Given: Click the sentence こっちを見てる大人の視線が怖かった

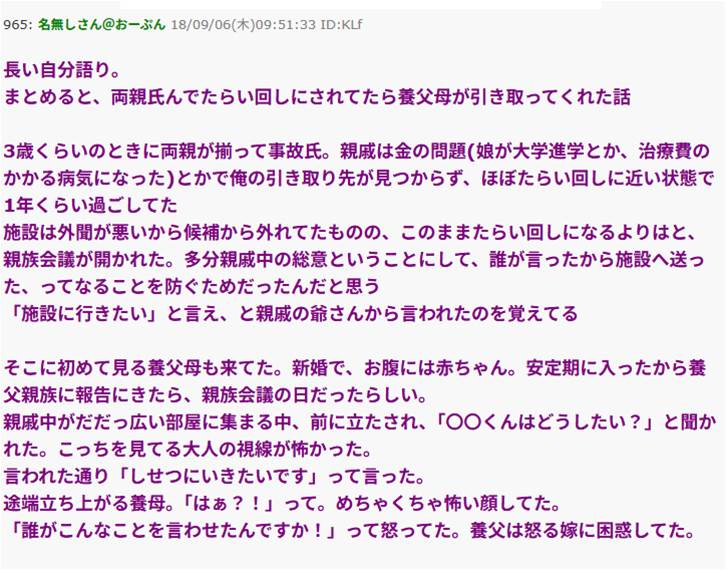Looking at the screenshot, I should (x=209, y=449).
